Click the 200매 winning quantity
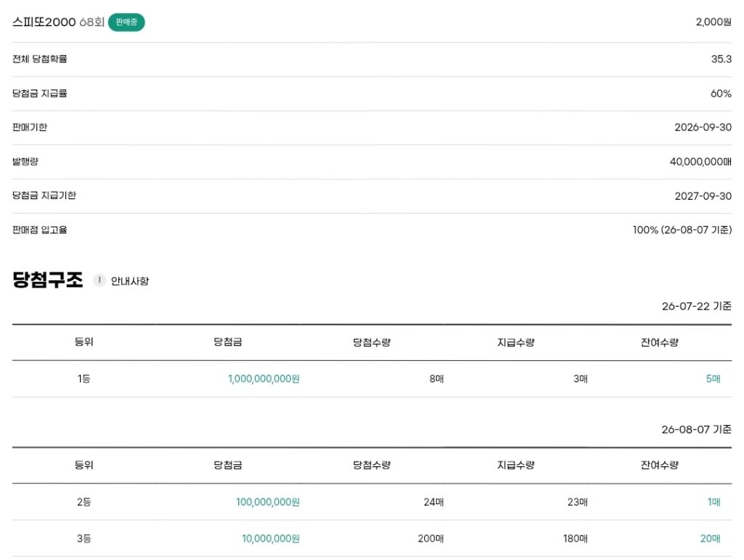Screen dimensions: 744x560 click(x=431, y=539)
